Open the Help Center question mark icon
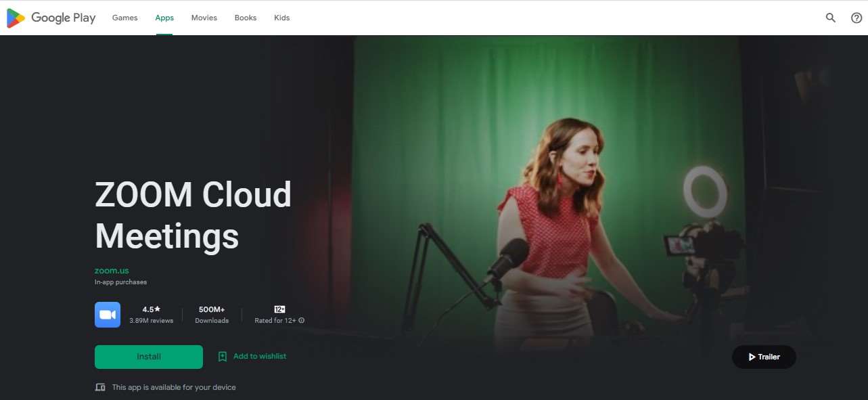The width and height of the screenshot is (868, 400). click(856, 18)
